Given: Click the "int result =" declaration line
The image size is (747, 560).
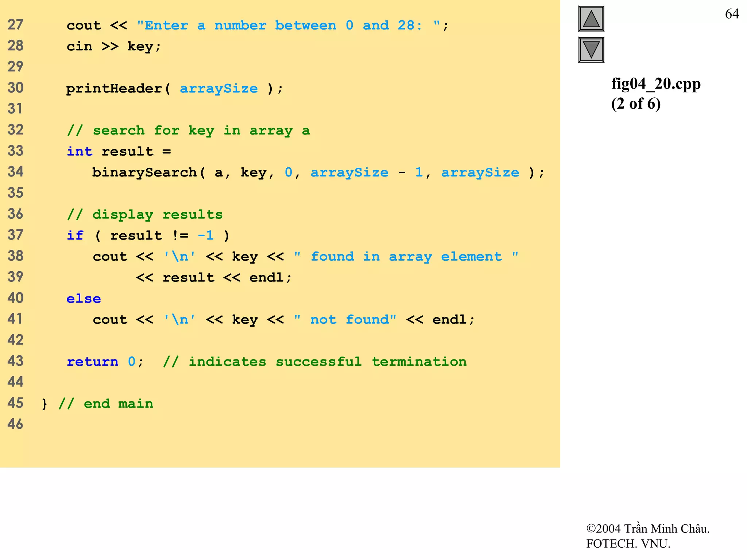Looking at the screenshot, I should point(119,152).
